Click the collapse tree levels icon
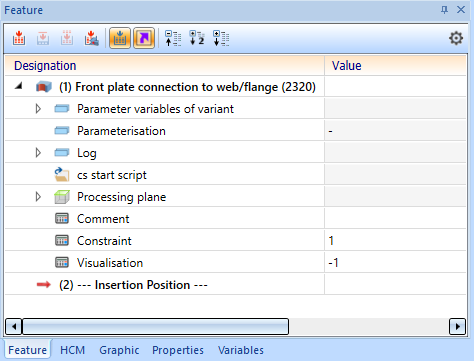The width and height of the screenshot is (474, 361). click(x=173, y=38)
